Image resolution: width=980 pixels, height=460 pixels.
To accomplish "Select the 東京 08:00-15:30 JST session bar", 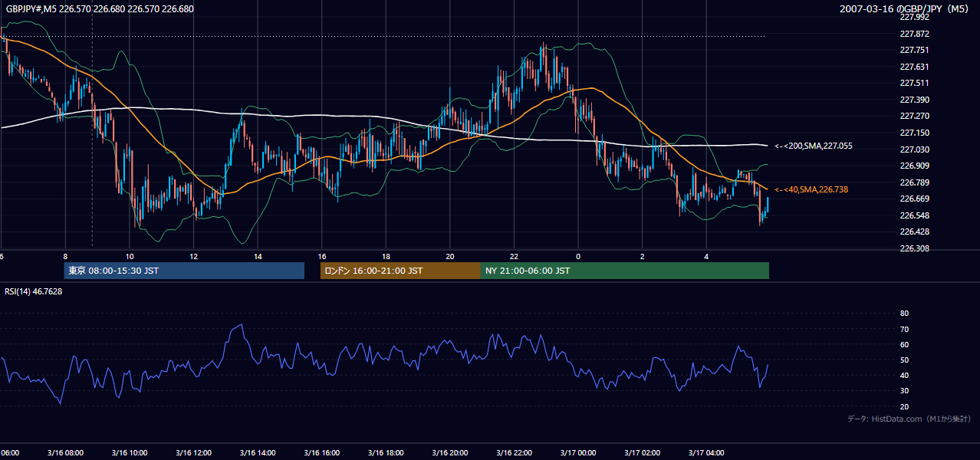I will 184,271.
